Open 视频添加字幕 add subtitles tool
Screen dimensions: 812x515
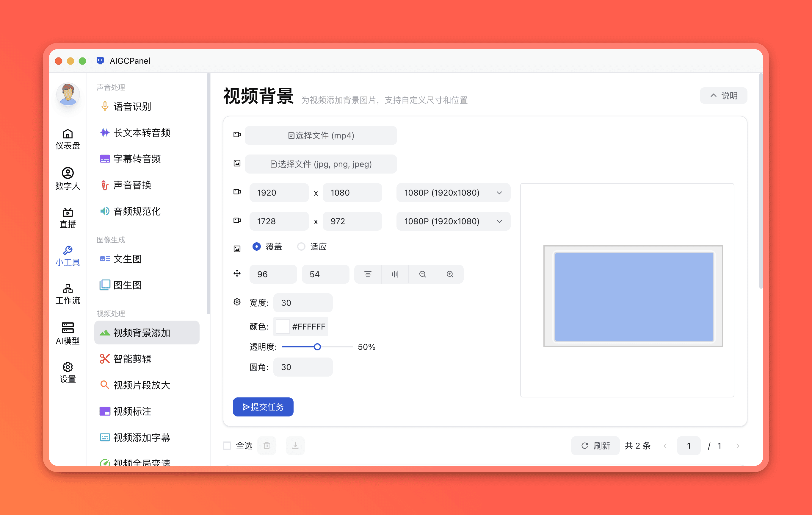[x=147, y=437]
